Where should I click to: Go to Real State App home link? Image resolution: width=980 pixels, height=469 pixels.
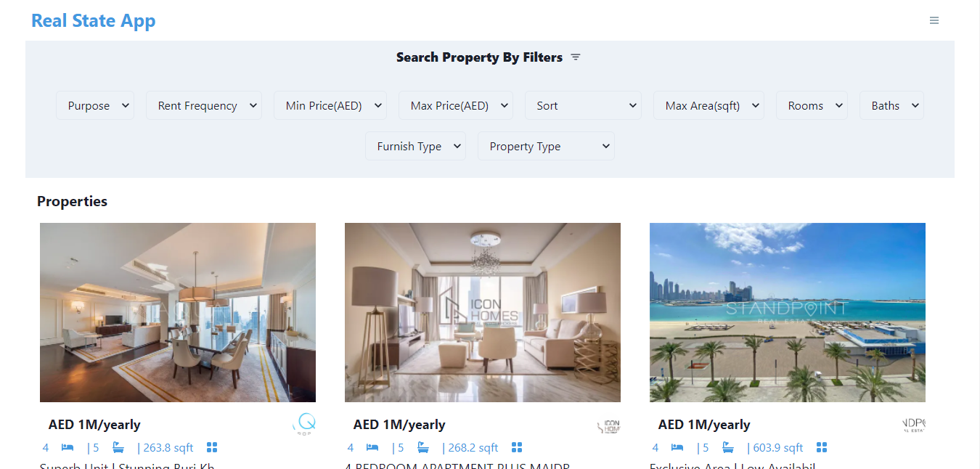click(94, 20)
